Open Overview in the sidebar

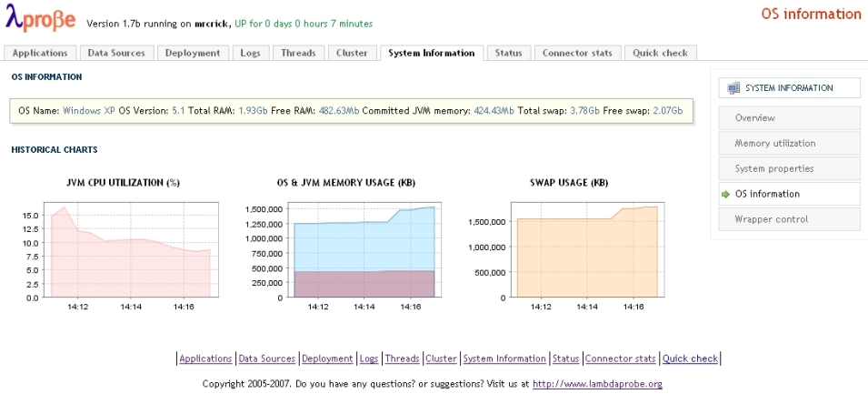point(790,118)
